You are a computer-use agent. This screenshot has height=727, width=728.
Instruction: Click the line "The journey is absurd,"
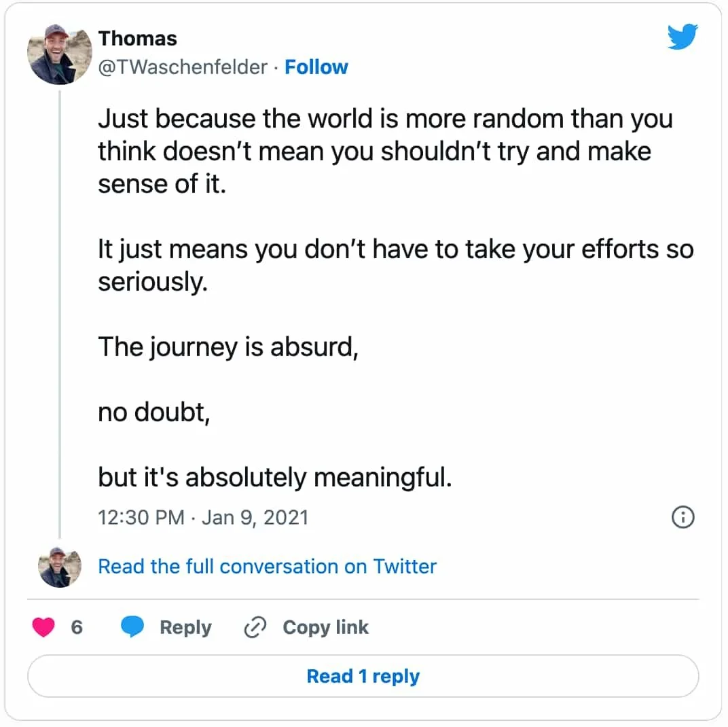coord(228,347)
